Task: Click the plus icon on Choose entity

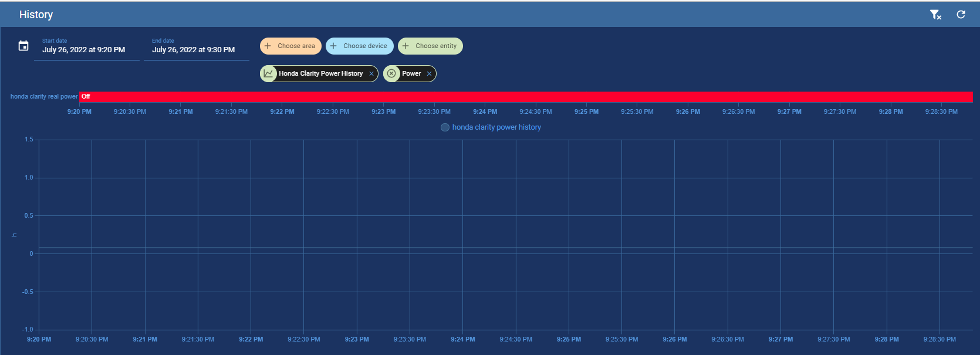Action: pyautogui.click(x=405, y=46)
